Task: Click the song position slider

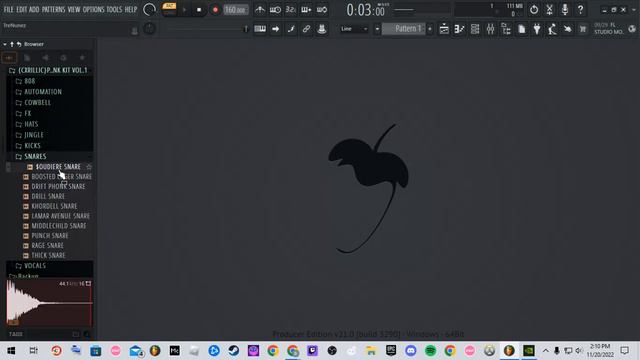Action: (x=207, y=29)
